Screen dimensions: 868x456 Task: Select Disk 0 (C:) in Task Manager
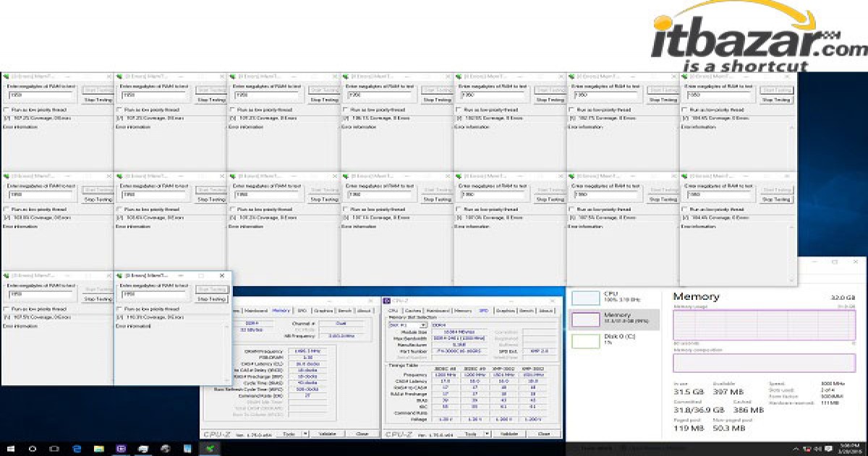tap(614, 340)
